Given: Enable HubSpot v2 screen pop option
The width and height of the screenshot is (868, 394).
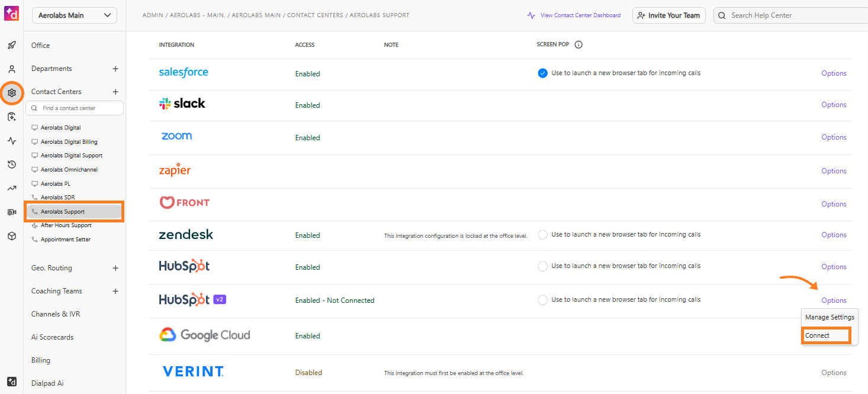Looking at the screenshot, I should pos(542,300).
